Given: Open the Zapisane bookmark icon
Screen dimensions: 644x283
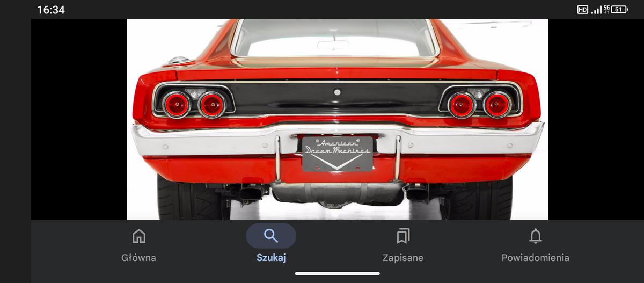Looking at the screenshot, I should (x=403, y=236).
